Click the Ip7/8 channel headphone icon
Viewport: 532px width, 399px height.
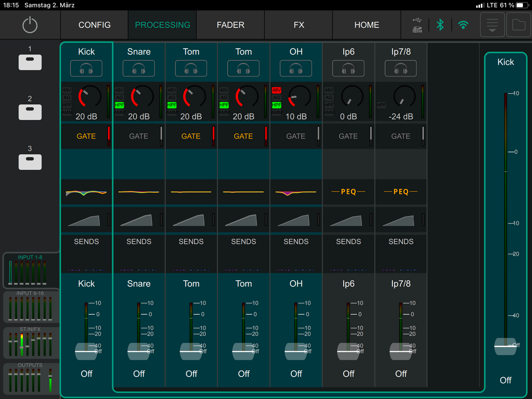pos(401,69)
